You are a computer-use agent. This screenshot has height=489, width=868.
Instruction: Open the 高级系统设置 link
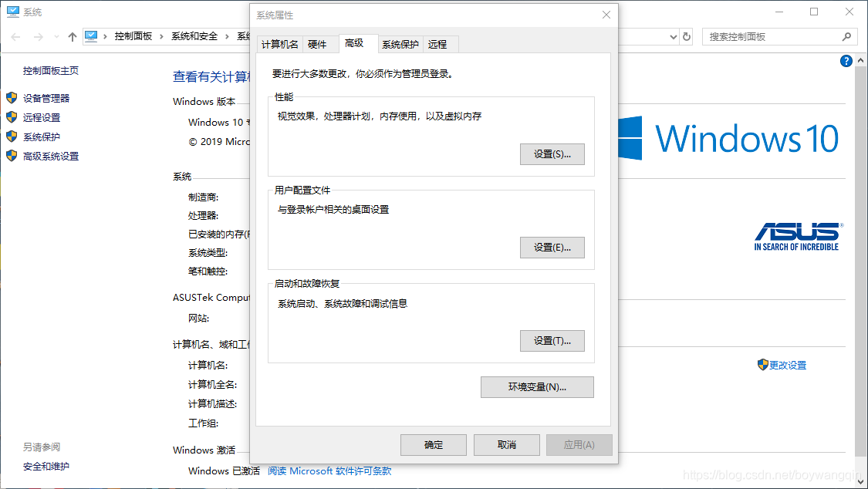(50, 157)
